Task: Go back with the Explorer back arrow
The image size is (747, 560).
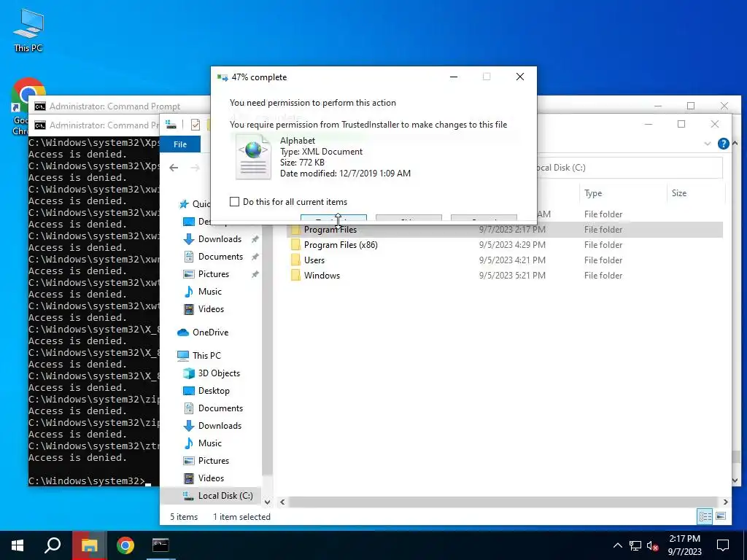Action: [174, 168]
